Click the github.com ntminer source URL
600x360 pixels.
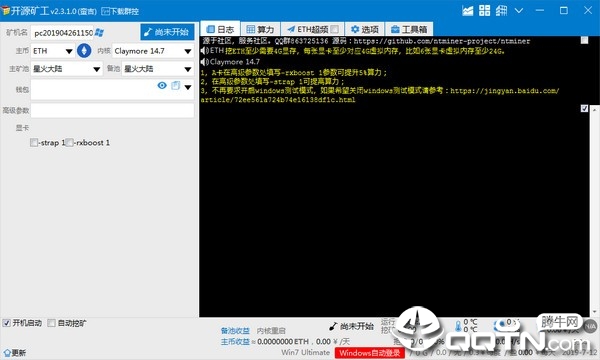click(442, 41)
